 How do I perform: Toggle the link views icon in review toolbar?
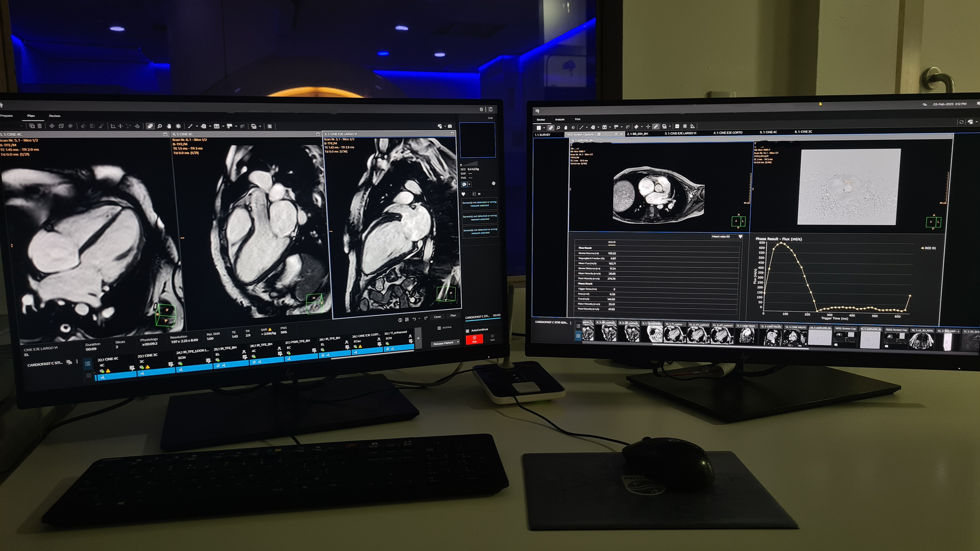656,127
